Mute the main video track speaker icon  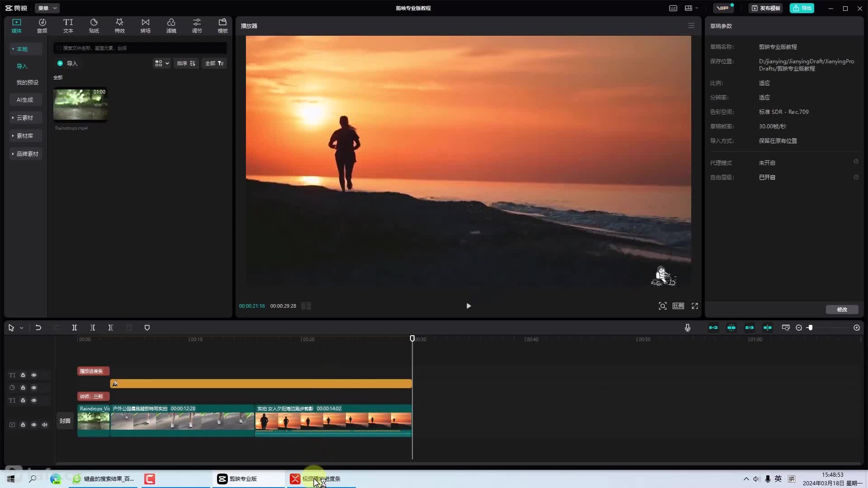[x=45, y=425]
